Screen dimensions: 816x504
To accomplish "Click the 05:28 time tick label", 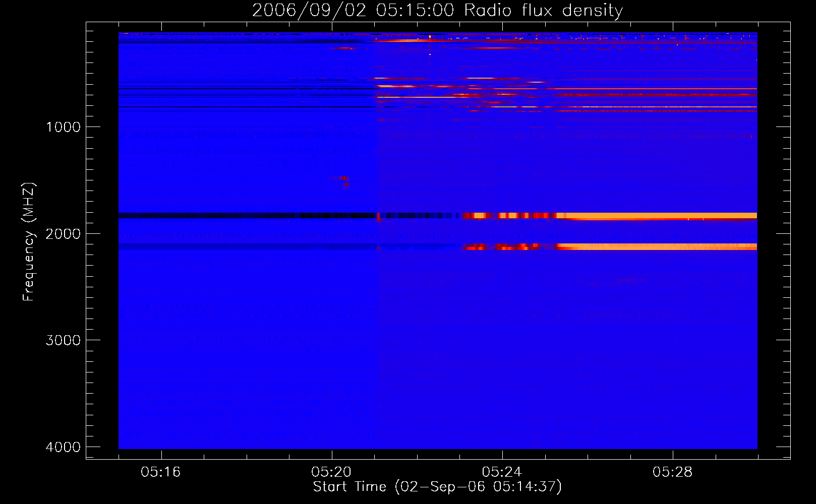I will click(672, 472).
